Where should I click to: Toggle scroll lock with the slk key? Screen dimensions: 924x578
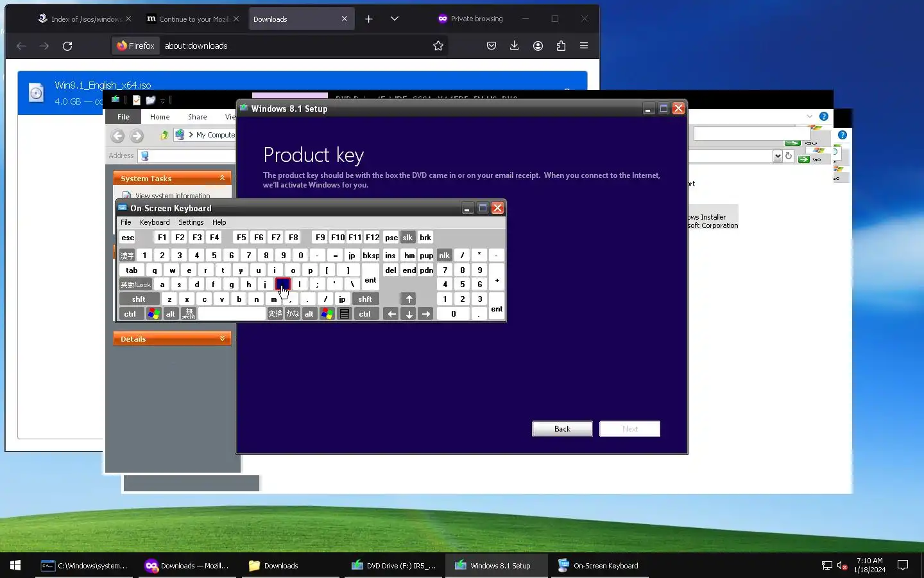(407, 238)
